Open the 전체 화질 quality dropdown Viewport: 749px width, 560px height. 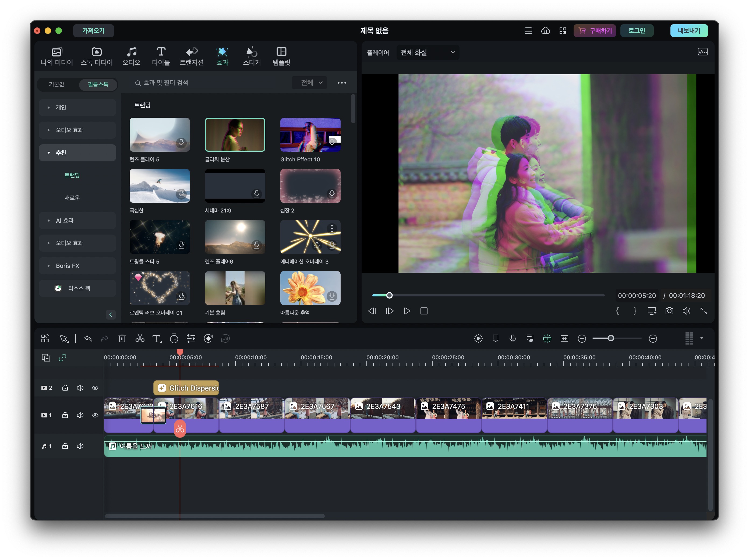[x=427, y=52]
